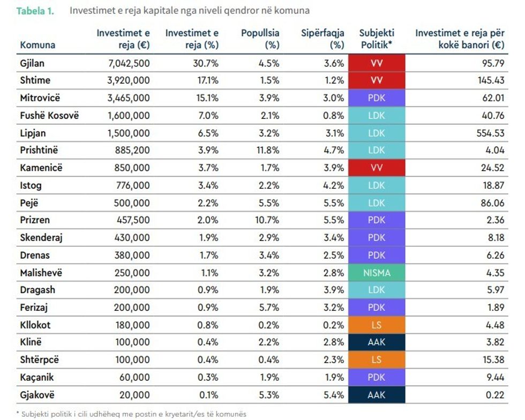Click the footnote about Subjekti politik
525x420 pixels.
click(131, 414)
